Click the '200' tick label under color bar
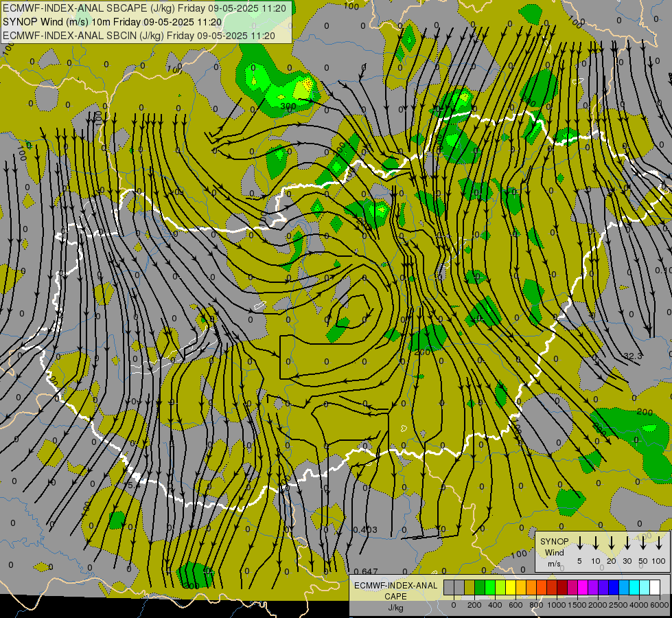This screenshot has height=618, width=672. (474, 605)
